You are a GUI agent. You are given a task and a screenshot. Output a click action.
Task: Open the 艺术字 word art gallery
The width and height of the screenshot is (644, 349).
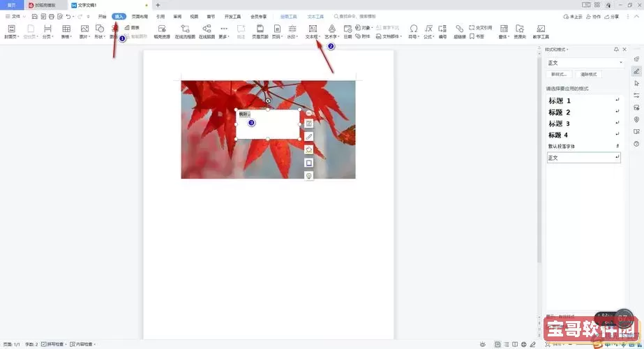coord(331,31)
